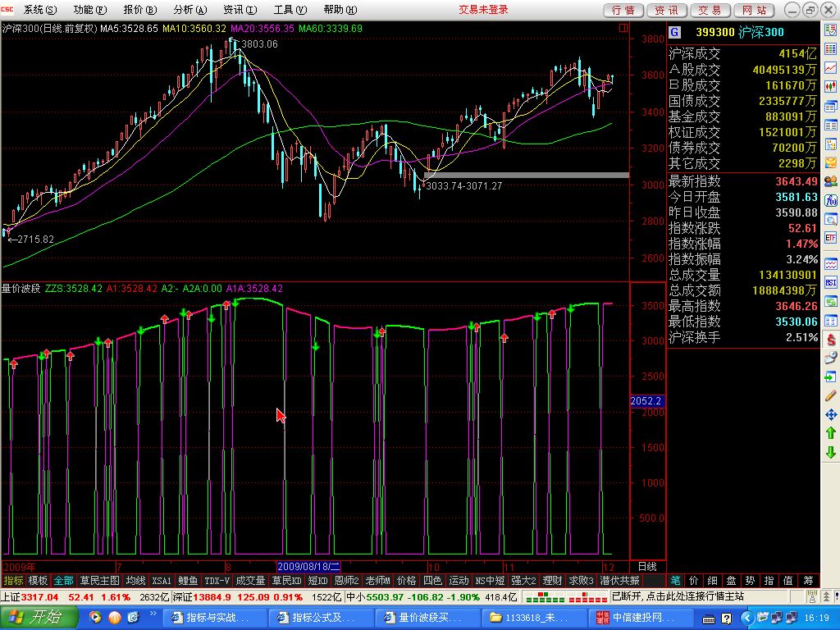Select the 潜伏共振 indicator tab

(620, 581)
